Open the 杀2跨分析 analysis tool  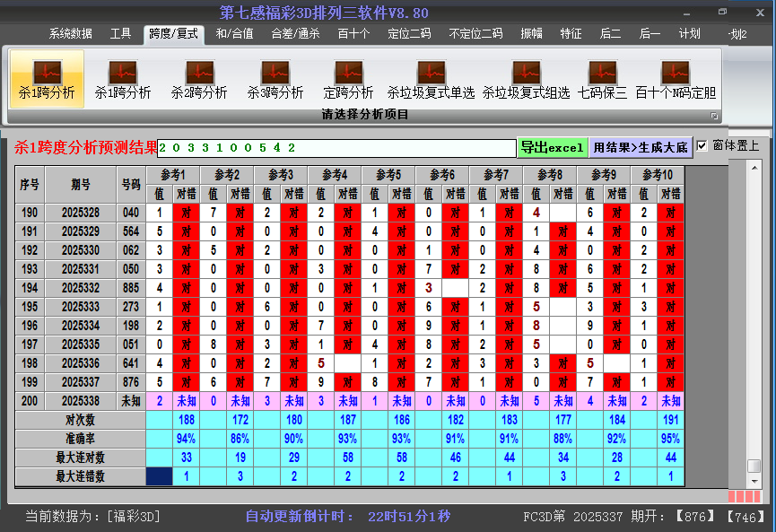click(199, 80)
